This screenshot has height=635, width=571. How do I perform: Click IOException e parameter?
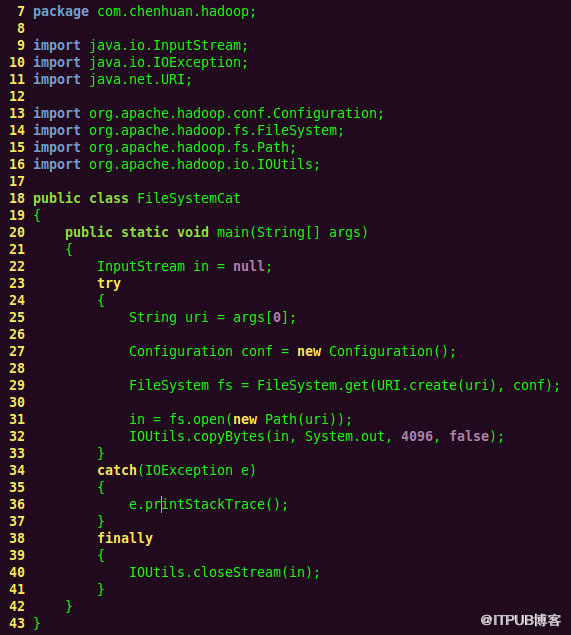click(x=197, y=471)
